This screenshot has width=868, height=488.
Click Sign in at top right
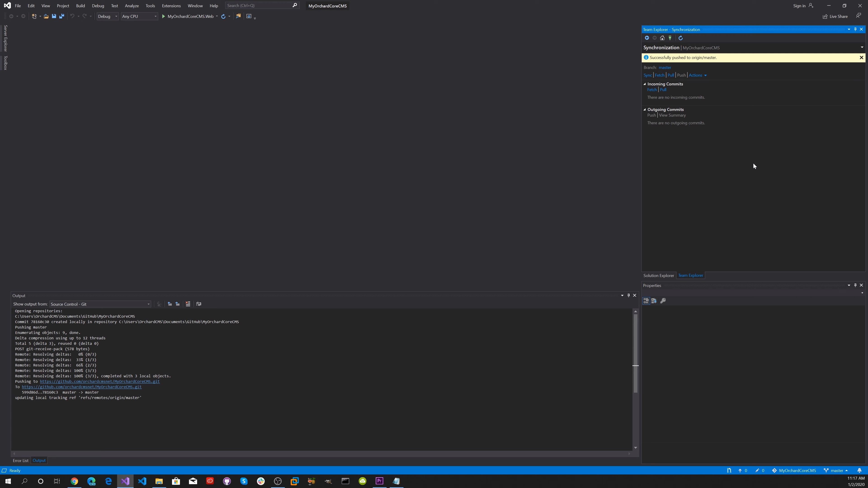803,6
